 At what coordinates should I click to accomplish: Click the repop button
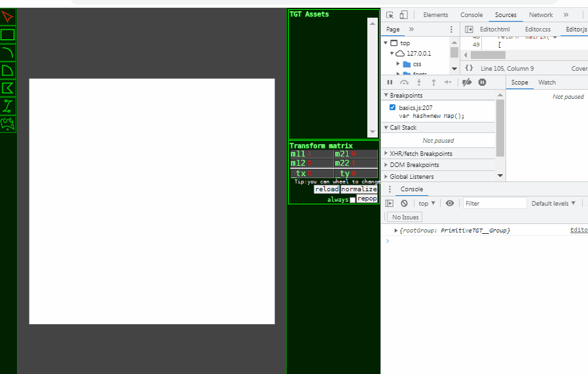pyautogui.click(x=367, y=198)
